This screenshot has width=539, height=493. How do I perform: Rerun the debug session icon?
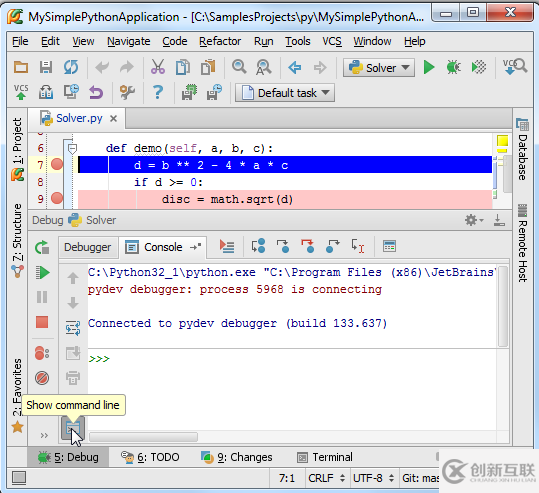pos(42,247)
